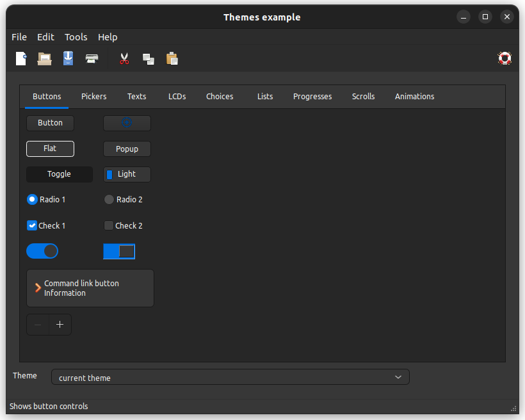Click the Copy toolbar icon

pos(148,59)
